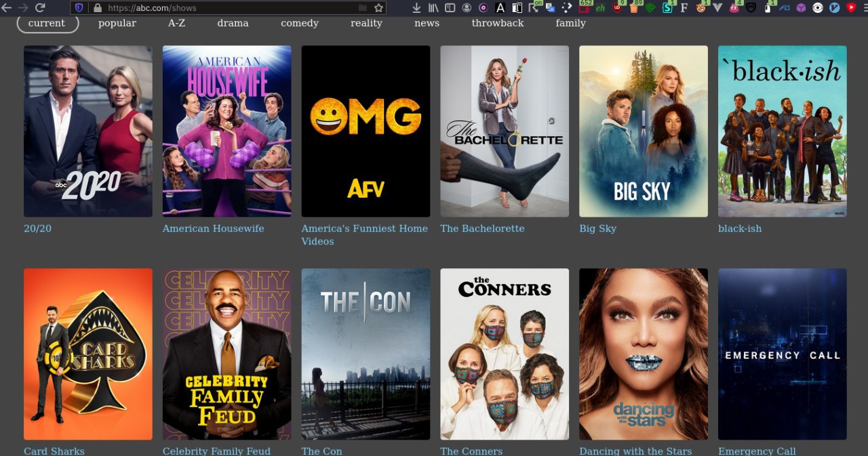Select the 'current' filter tab
This screenshot has height=456, width=868.
point(47,23)
